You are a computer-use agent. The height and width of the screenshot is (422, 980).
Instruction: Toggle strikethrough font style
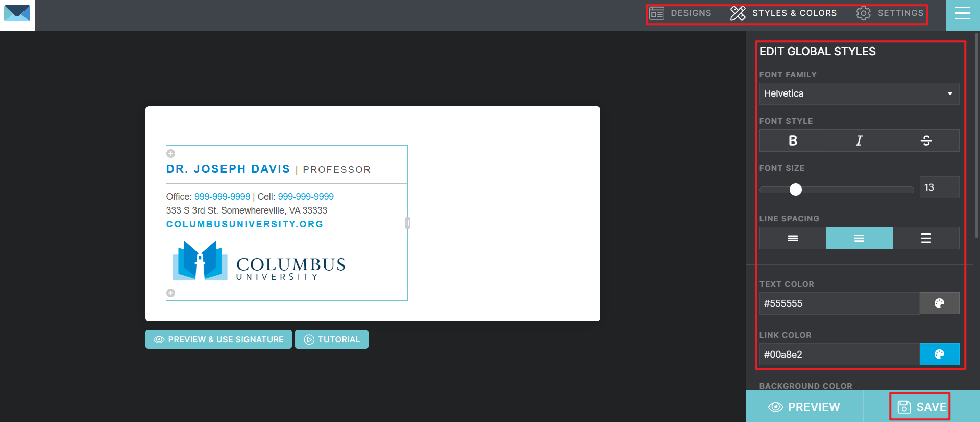click(926, 140)
